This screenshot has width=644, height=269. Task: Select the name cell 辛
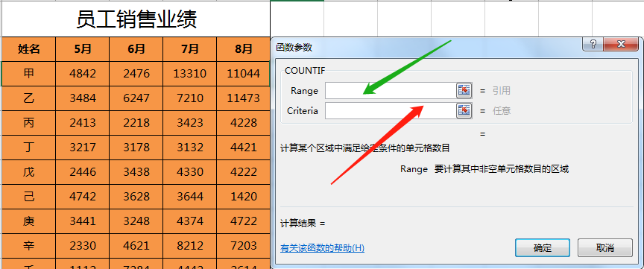point(29,247)
